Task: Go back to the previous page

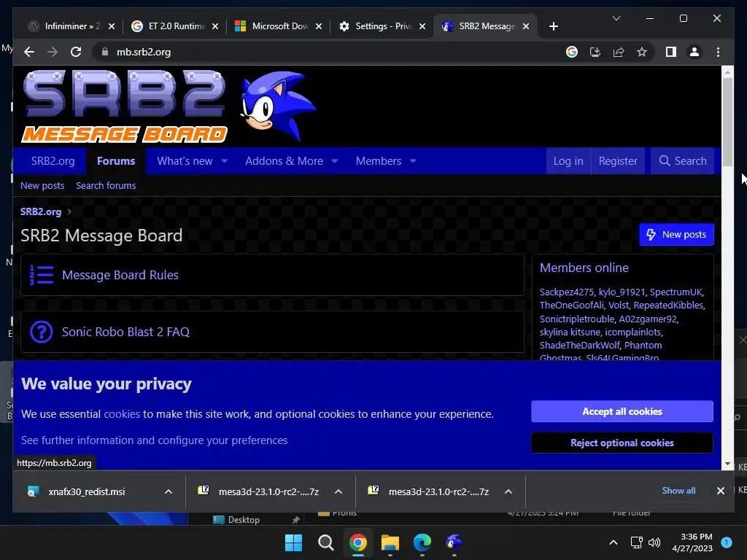Action: tap(29, 52)
